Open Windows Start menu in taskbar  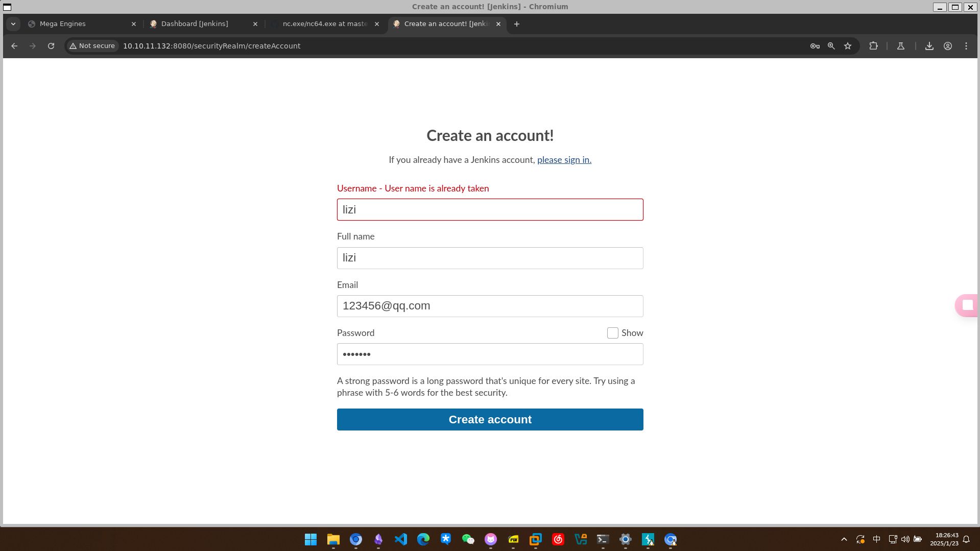click(310, 539)
